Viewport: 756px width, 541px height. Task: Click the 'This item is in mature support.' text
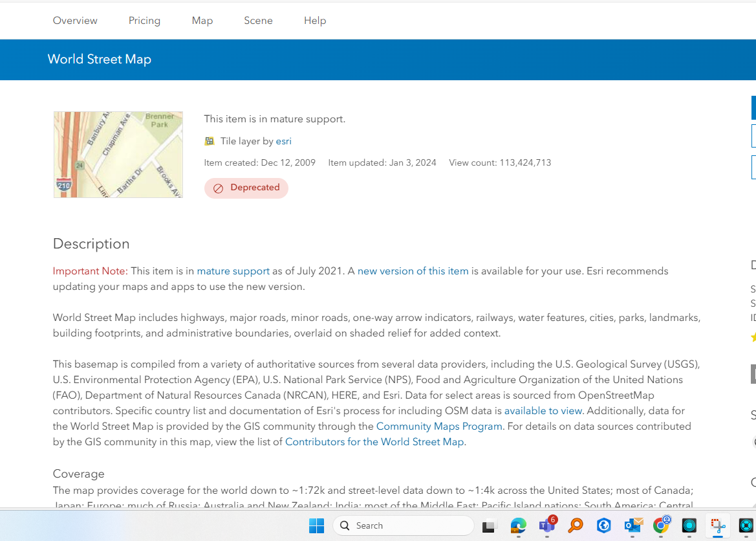pyautogui.click(x=275, y=119)
